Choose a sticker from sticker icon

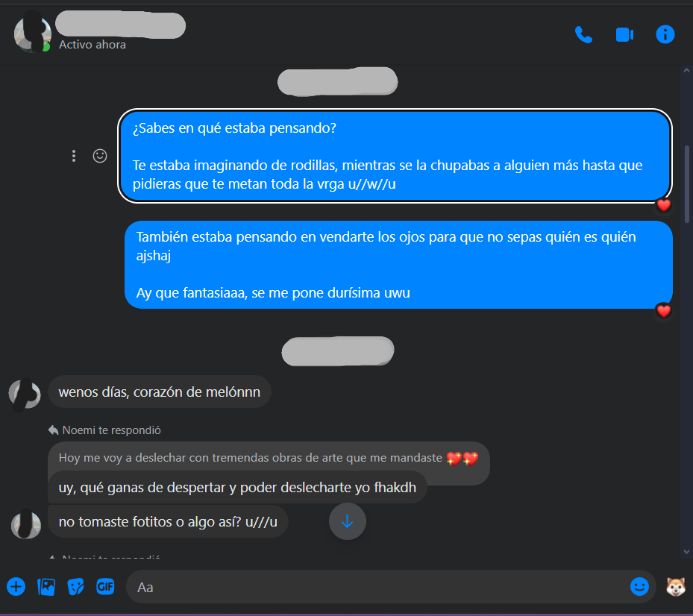(75, 587)
